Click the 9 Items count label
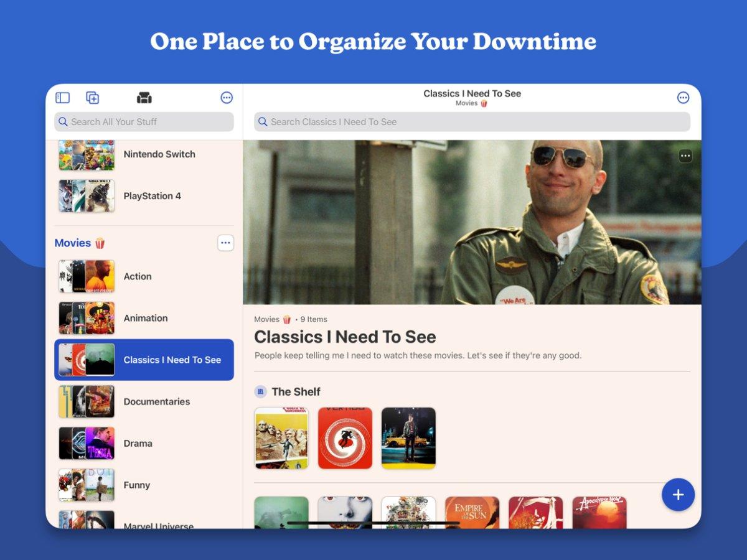This screenshot has height=560, width=747. [x=314, y=319]
